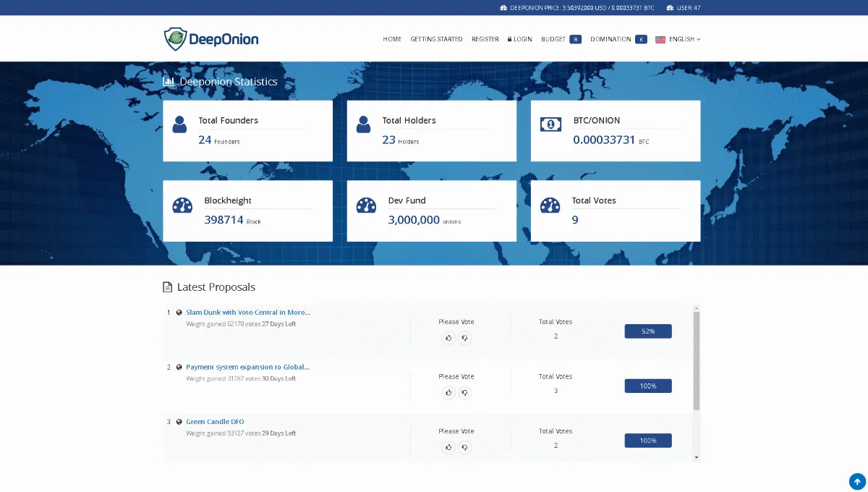This screenshot has width=868, height=492.
Task: Click the 100% progress bar for Green Candle
Action: coord(648,440)
